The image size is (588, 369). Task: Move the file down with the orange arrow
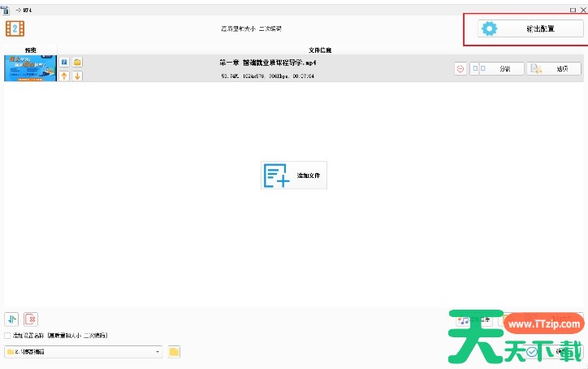pyautogui.click(x=77, y=76)
